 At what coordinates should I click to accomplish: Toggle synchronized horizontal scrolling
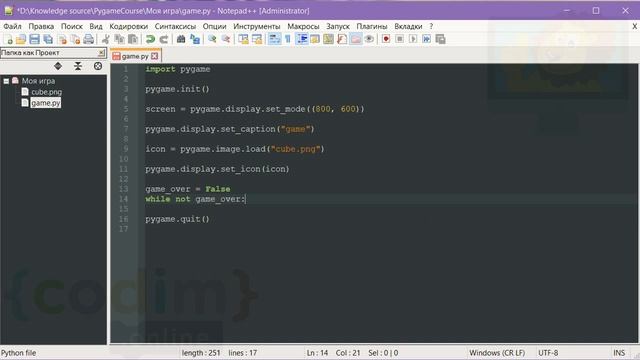tap(257, 39)
